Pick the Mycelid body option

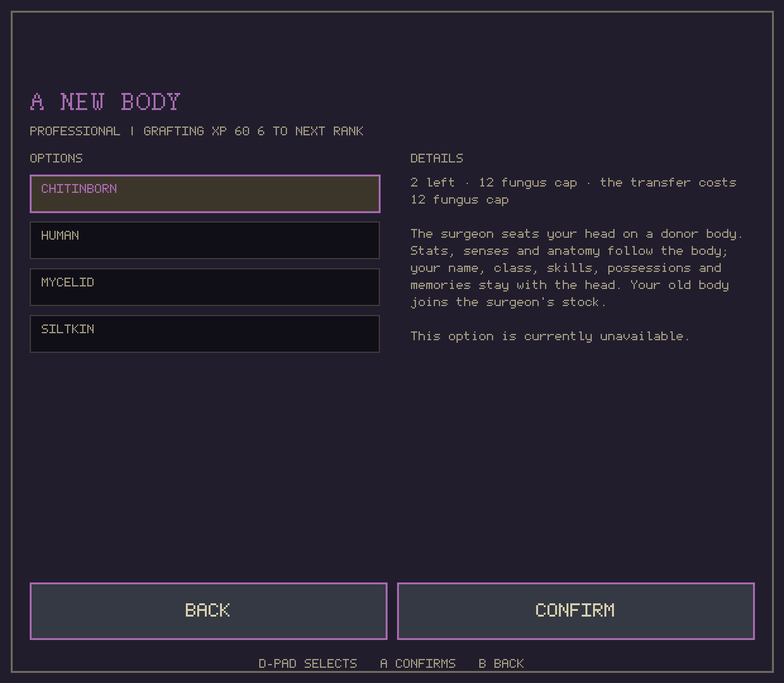(x=205, y=287)
